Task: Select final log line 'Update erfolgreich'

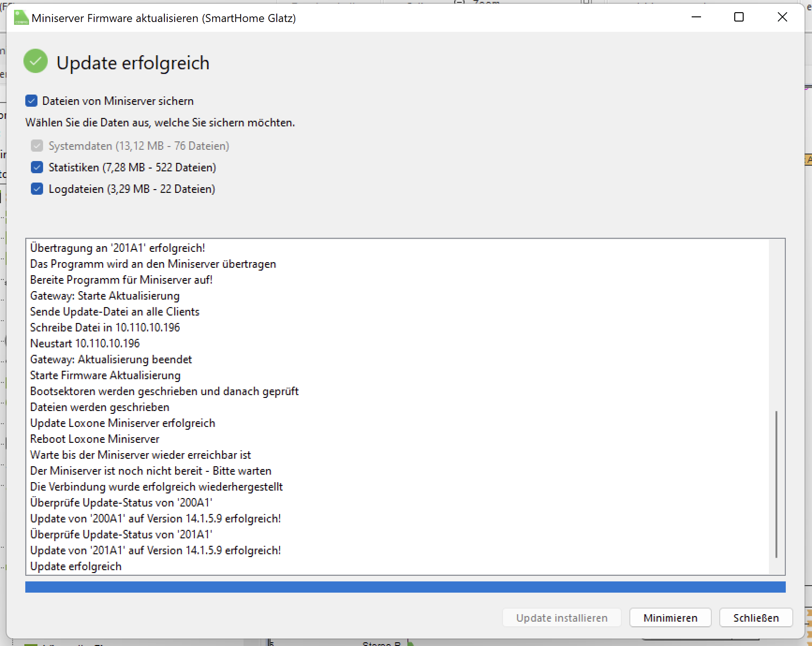Action: tap(76, 566)
